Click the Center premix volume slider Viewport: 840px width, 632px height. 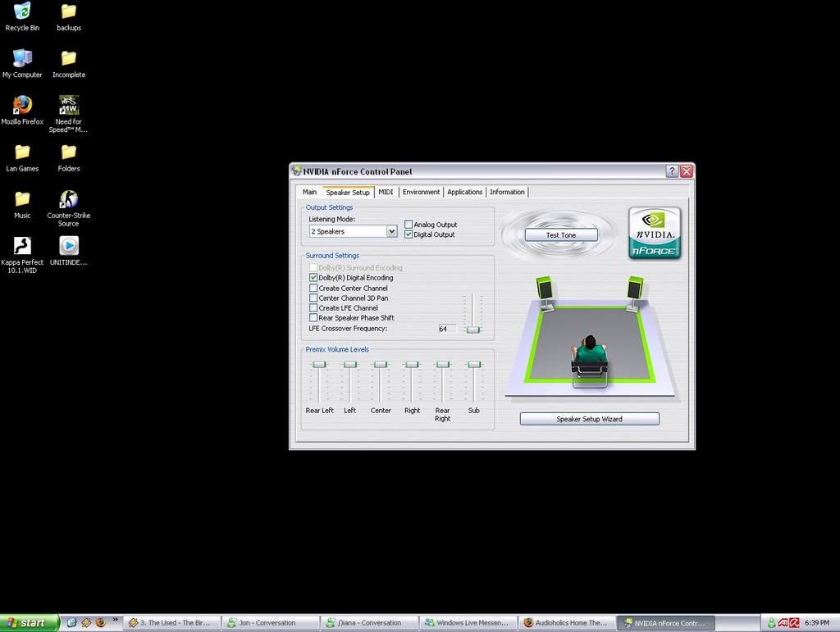[381, 365]
